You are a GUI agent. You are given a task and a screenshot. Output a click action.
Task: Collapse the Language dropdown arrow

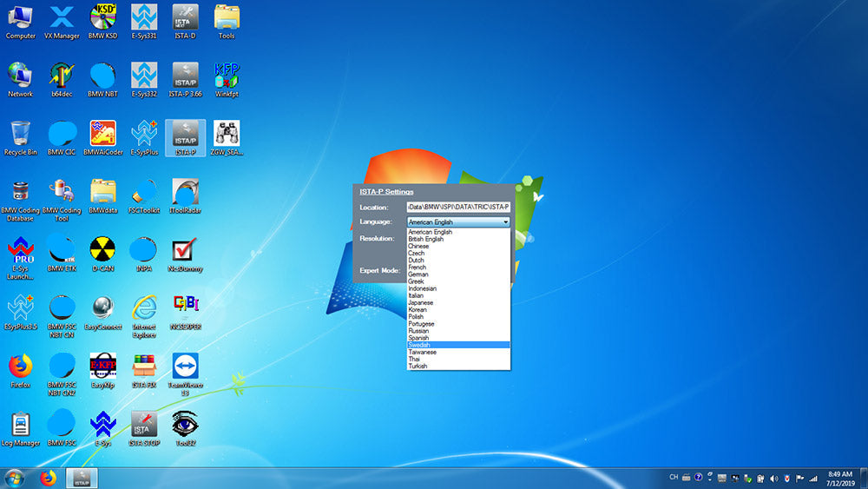(505, 222)
